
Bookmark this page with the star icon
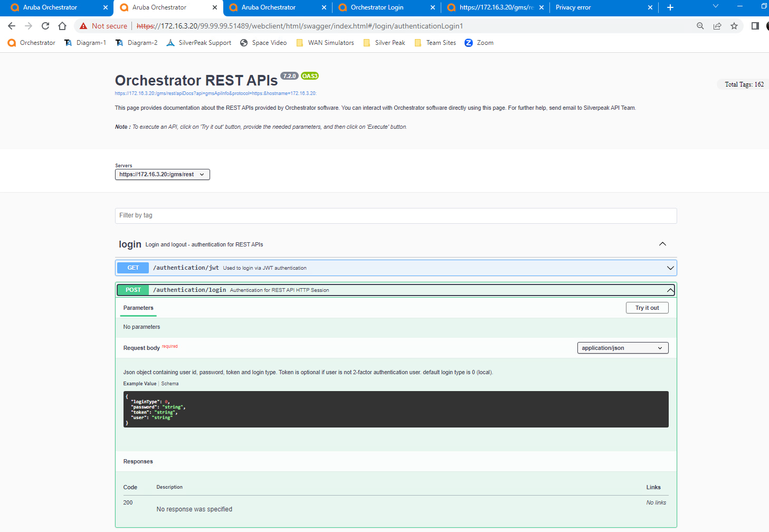tap(734, 26)
